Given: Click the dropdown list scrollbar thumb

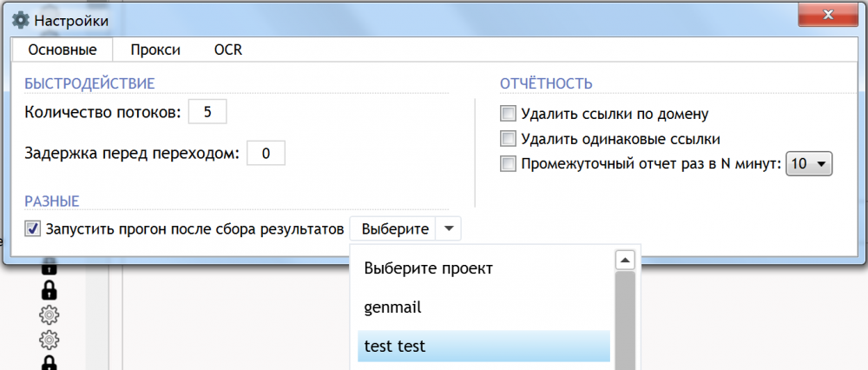Looking at the screenshot, I should (624, 320).
